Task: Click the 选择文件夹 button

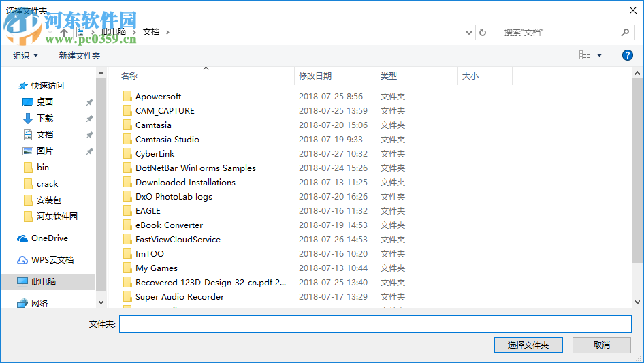Action: click(x=528, y=345)
